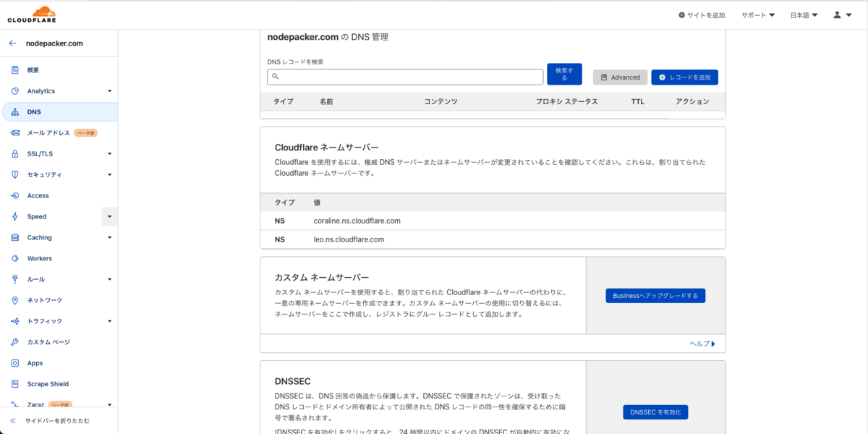Click Businessへアップグレードする button
The image size is (868, 434).
(x=655, y=296)
